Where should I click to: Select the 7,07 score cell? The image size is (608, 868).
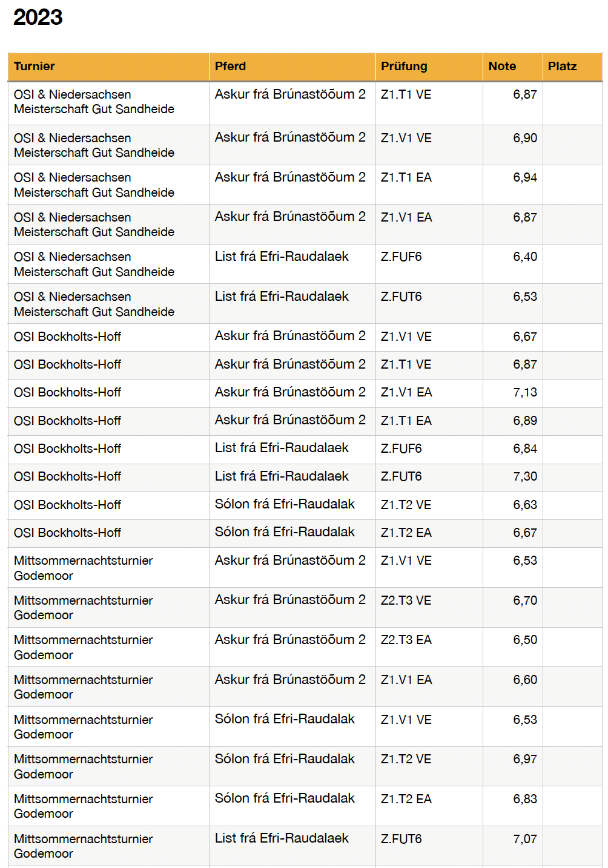coord(524,840)
